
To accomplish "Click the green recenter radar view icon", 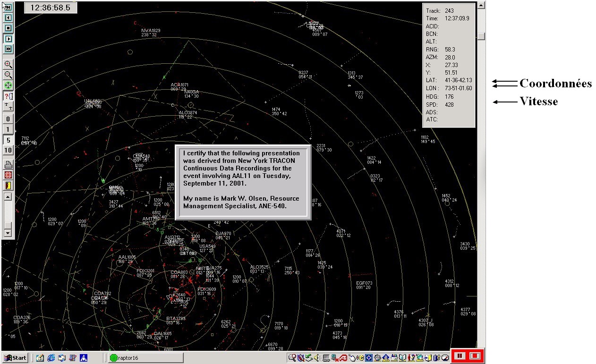I will coord(8,85).
